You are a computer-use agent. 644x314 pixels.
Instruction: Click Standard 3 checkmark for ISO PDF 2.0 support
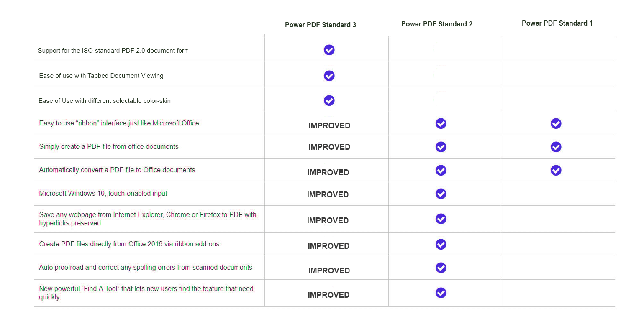(329, 50)
